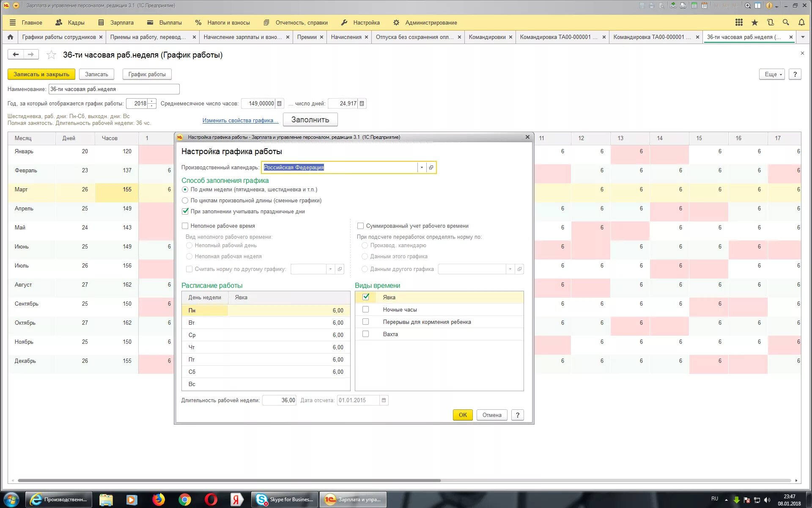Click the Заполнить button

(x=310, y=120)
